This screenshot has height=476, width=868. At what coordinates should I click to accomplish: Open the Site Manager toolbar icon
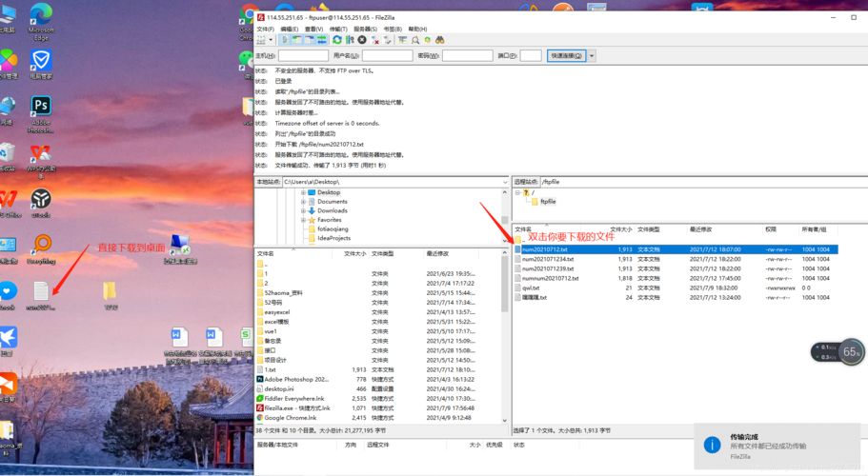pos(261,40)
